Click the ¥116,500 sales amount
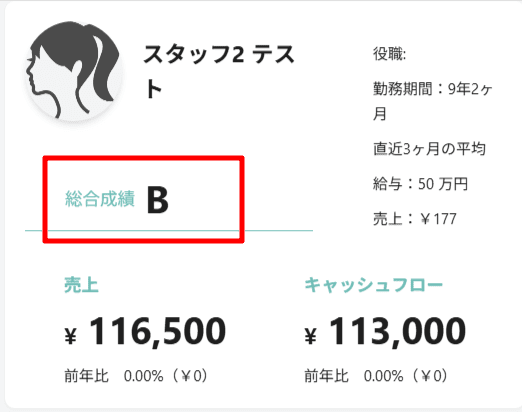522x412 pixels. click(145, 331)
